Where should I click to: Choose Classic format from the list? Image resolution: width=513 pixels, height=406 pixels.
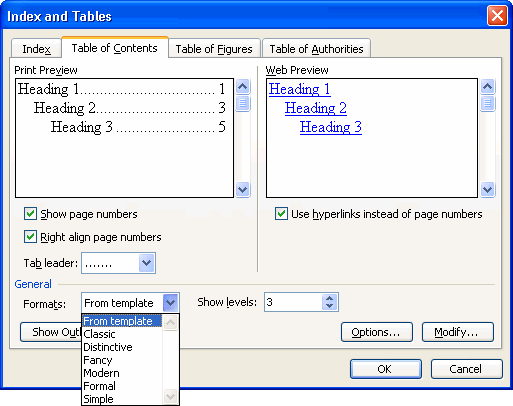(122, 334)
